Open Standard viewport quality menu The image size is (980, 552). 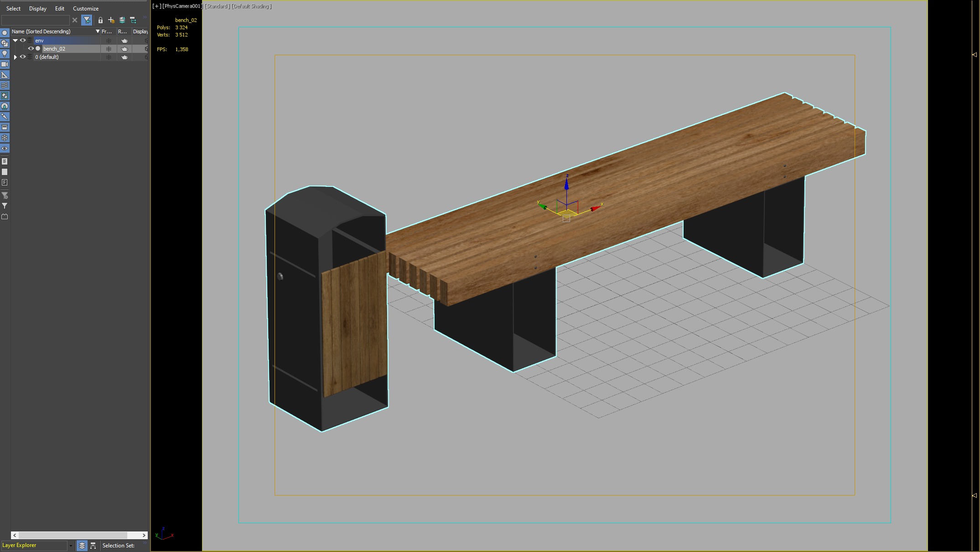(x=217, y=6)
